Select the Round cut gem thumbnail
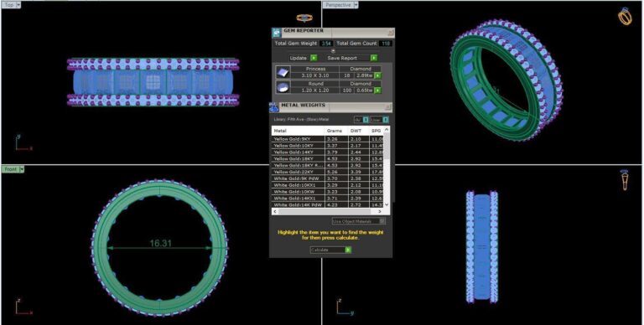 pos(283,86)
